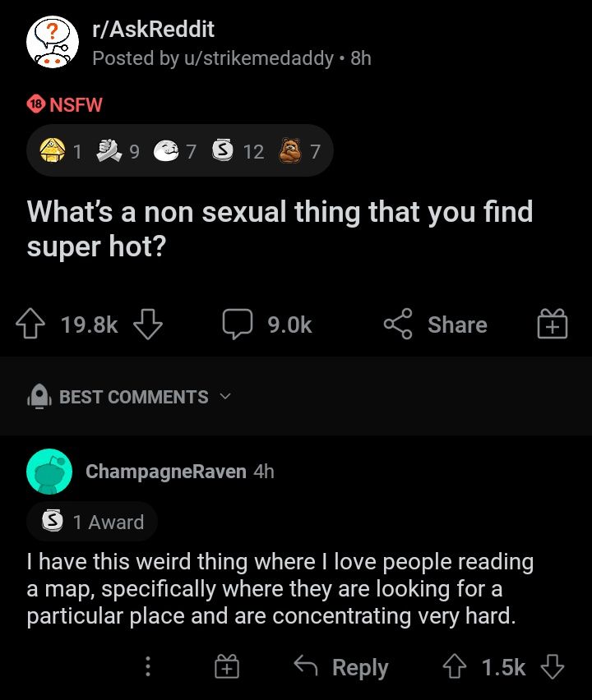This screenshot has height=700, width=592.
Task: Downvote ChampagneRaven's comment
Action: 553,667
